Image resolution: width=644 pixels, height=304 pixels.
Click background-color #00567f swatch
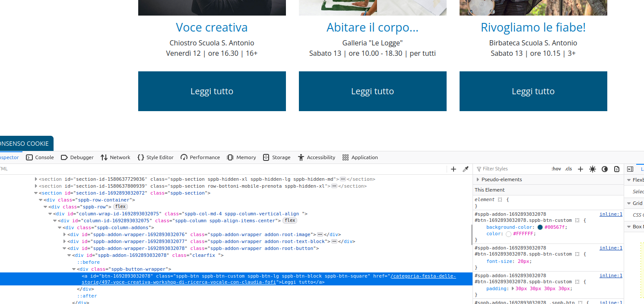[x=540, y=227]
